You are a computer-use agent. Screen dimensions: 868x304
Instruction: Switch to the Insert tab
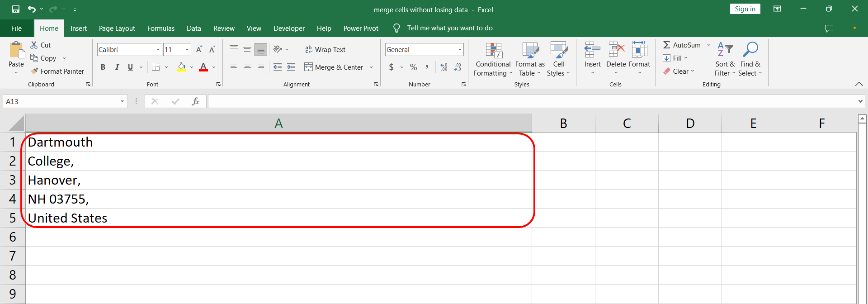[79, 28]
